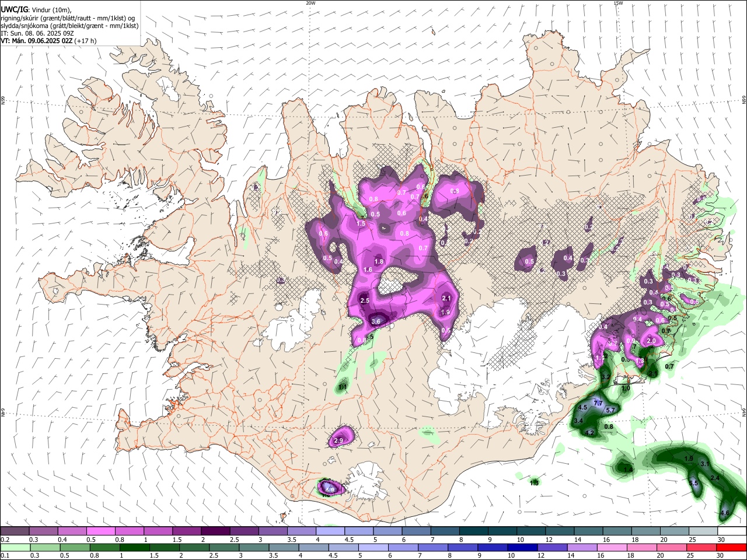Click the 'rigning/skúrir' legend description line
The image size is (747, 560).
(x=68, y=18)
